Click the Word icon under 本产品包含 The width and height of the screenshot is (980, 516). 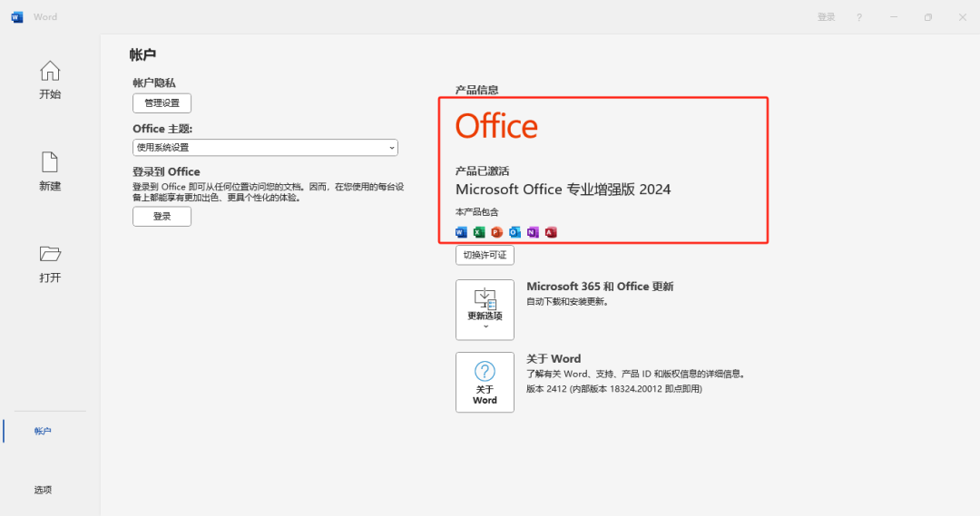click(x=461, y=232)
